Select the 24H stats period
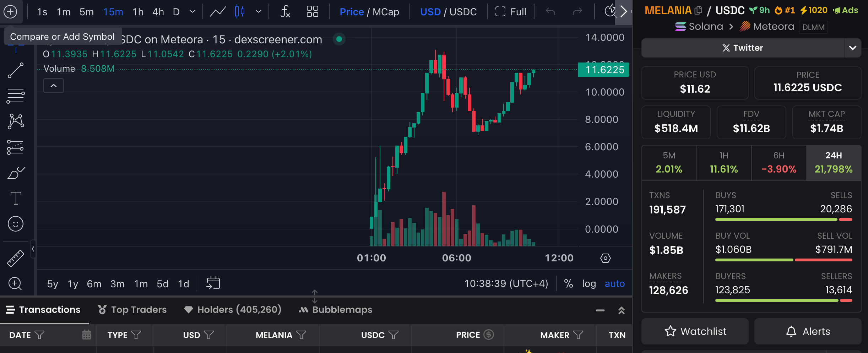The image size is (868, 353). pos(834,163)
